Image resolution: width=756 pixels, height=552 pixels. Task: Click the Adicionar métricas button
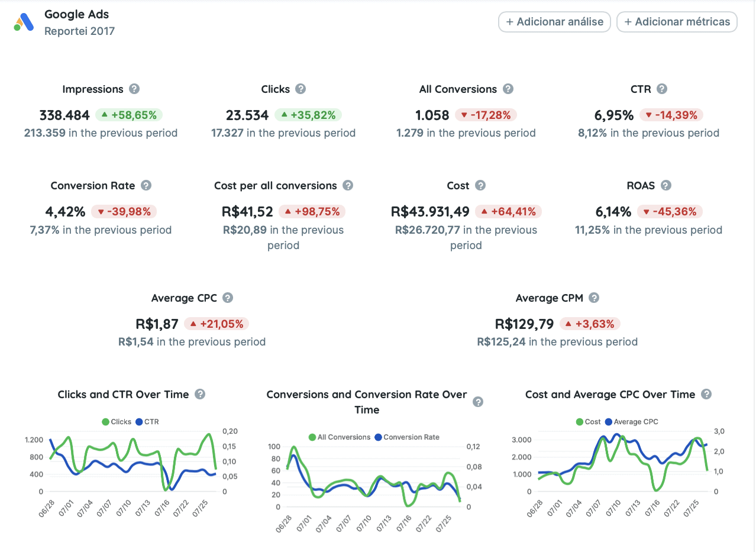pyautogui.click(x=677, y=22)
